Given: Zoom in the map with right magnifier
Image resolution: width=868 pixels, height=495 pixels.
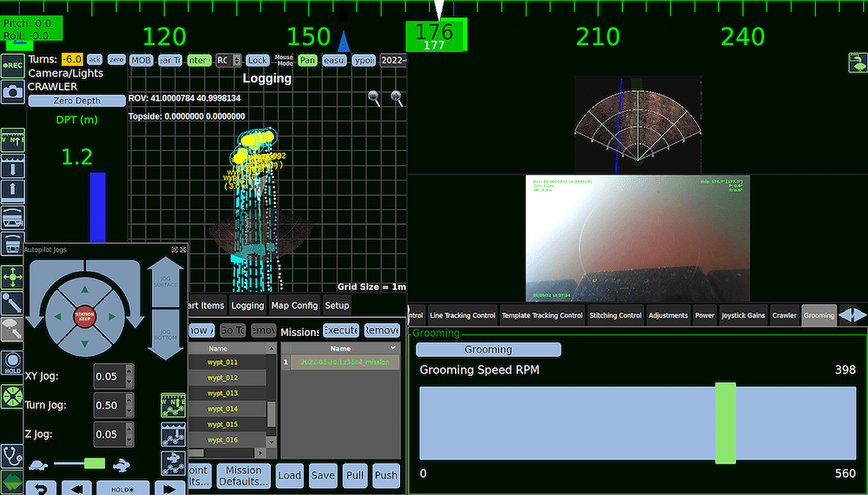Looking at the screenshot, I should tap(397, 98).
